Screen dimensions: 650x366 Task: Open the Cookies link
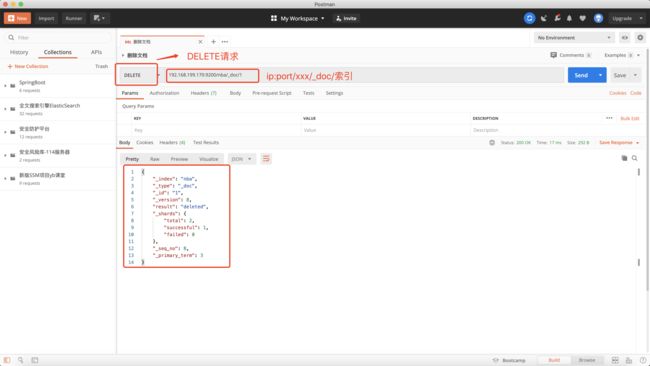[x=618, y=93]
